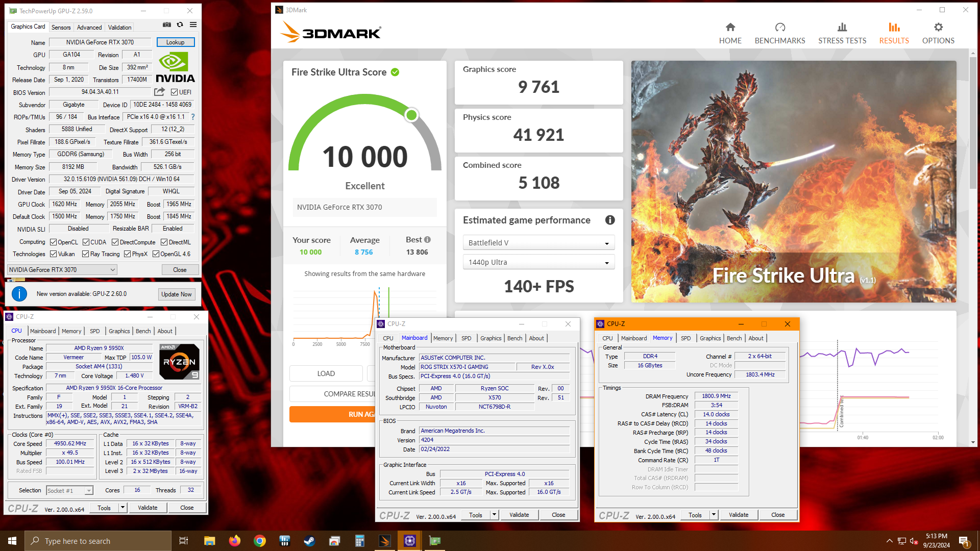Click Close button in GPU-Z window

[x=180, y=270]
